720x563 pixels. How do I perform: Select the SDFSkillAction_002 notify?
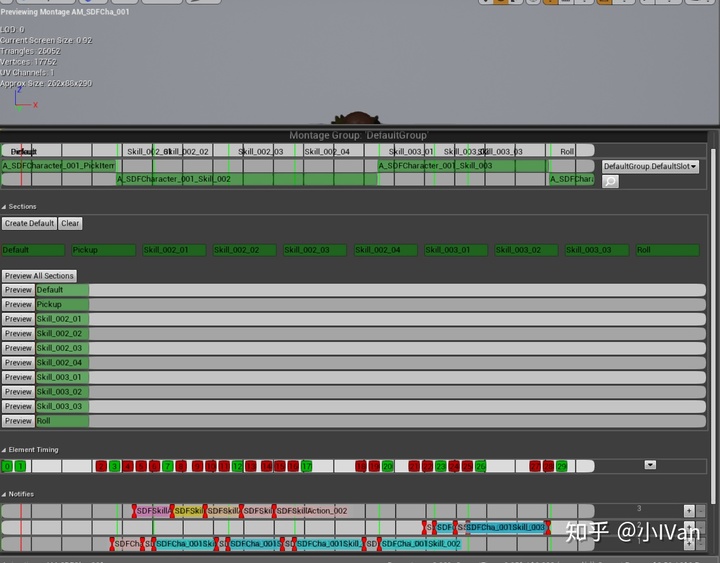(x=311, y=511)
